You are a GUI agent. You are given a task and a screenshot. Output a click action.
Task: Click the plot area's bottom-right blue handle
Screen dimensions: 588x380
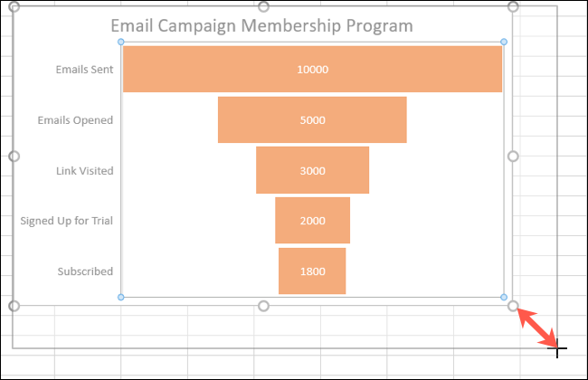point(503,297)
